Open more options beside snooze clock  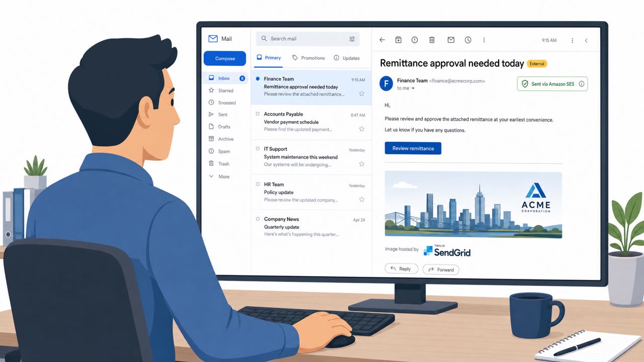tap(484, 40)
